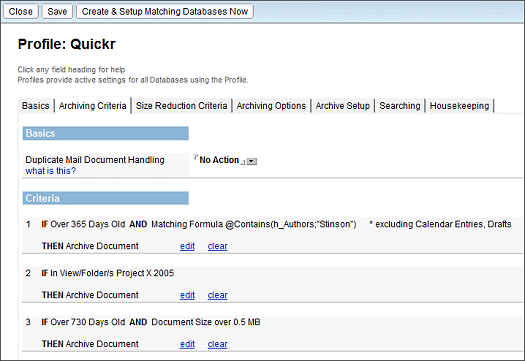The image size is (525, 361).
Task: Go to the Archiving Options tab
Action: coord(271,106)
